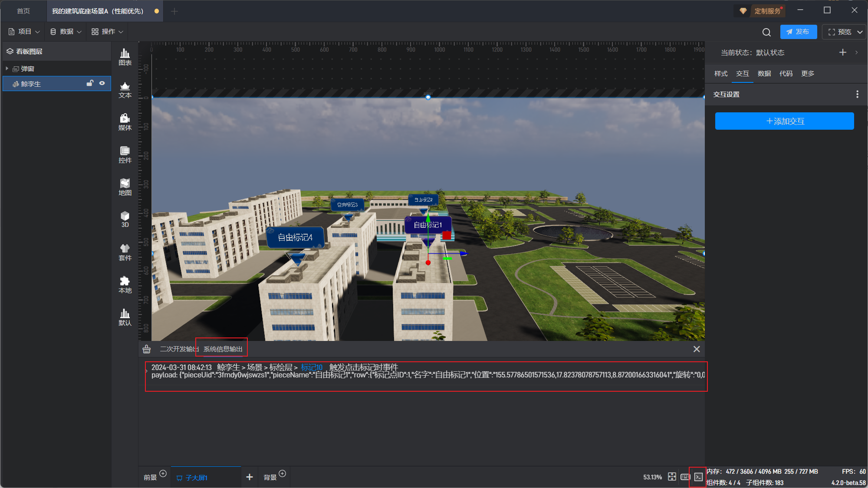
Task: Click the 标记10 link in output log
Action: (x=311, y=367)
